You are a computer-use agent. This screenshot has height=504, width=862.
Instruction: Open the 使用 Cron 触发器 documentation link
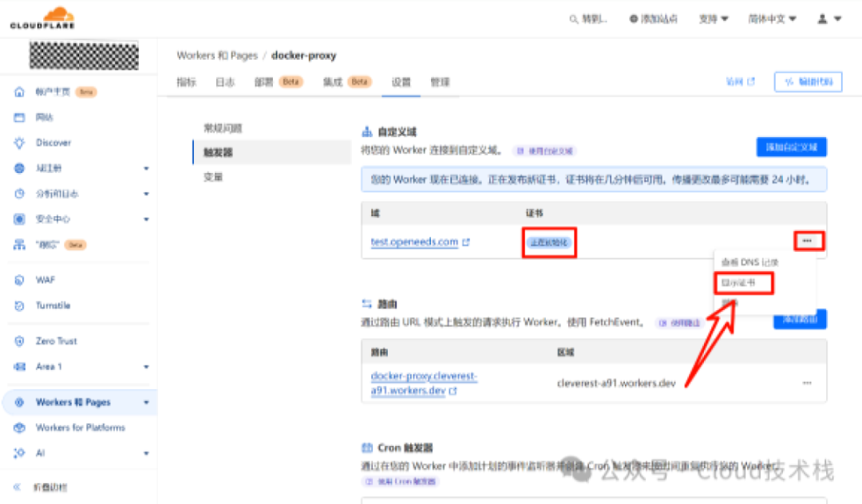coord(401,482)
